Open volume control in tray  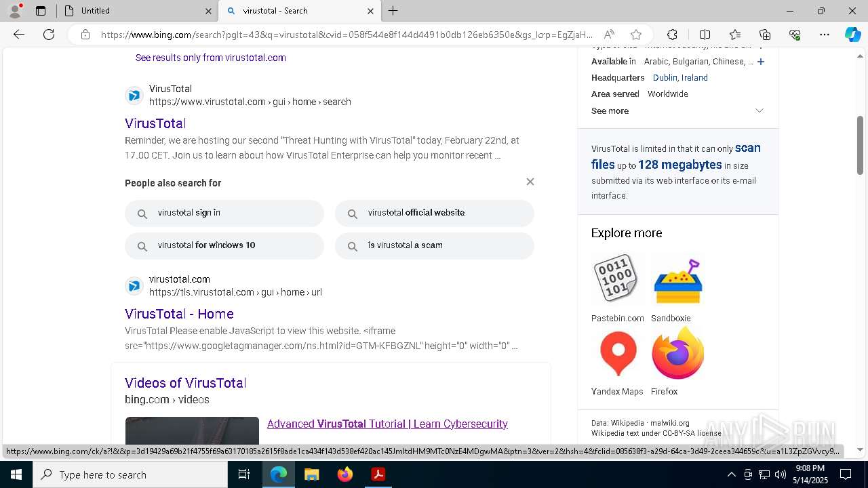[x=781, y=474]
